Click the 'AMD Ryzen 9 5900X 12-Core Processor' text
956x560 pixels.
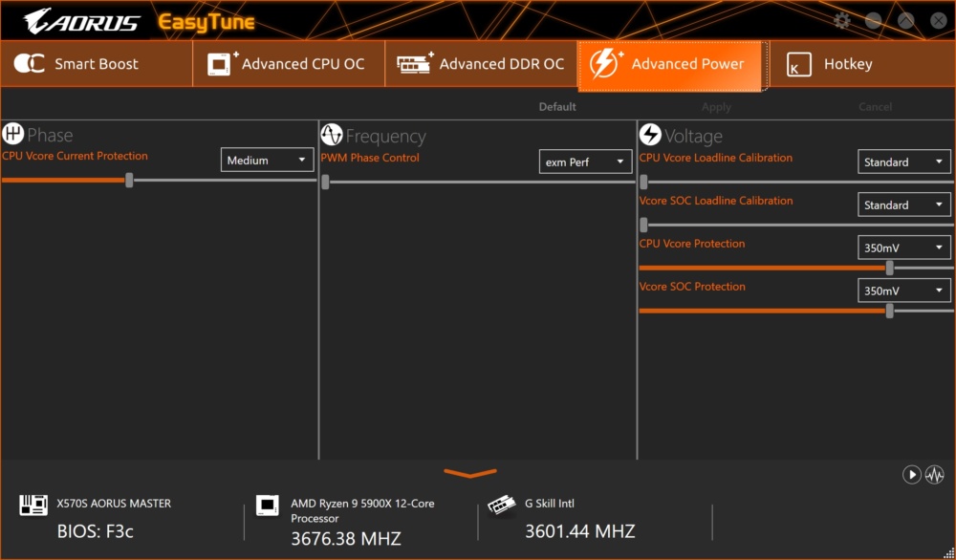[362, 510]
